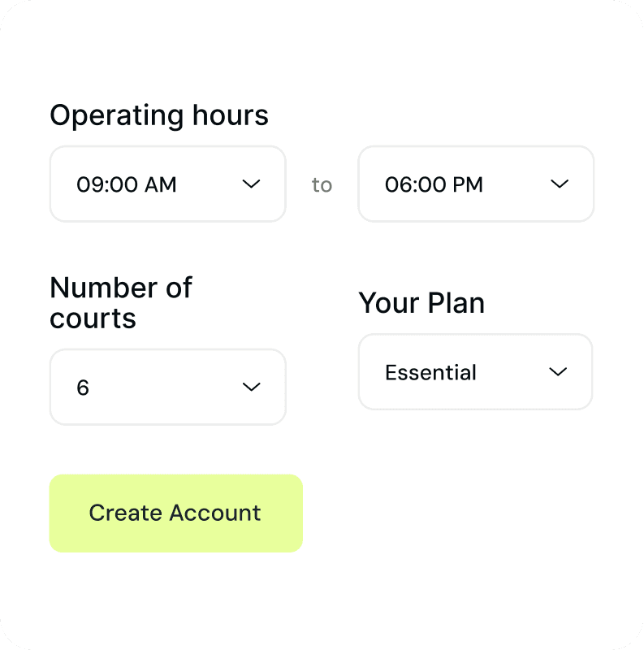Screen dimensions: 644x650
Task: Click the Create Account button
Action: click(175, 513)
